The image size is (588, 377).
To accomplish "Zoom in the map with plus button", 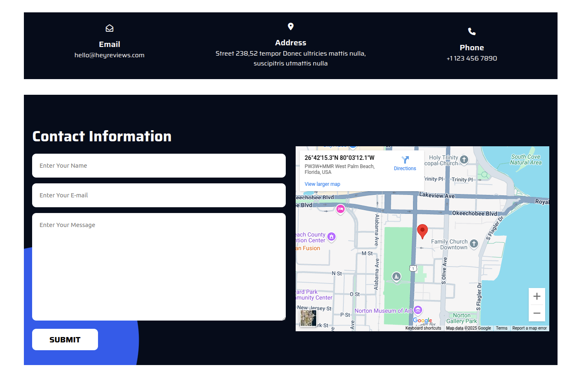I will tap(537, 296).
